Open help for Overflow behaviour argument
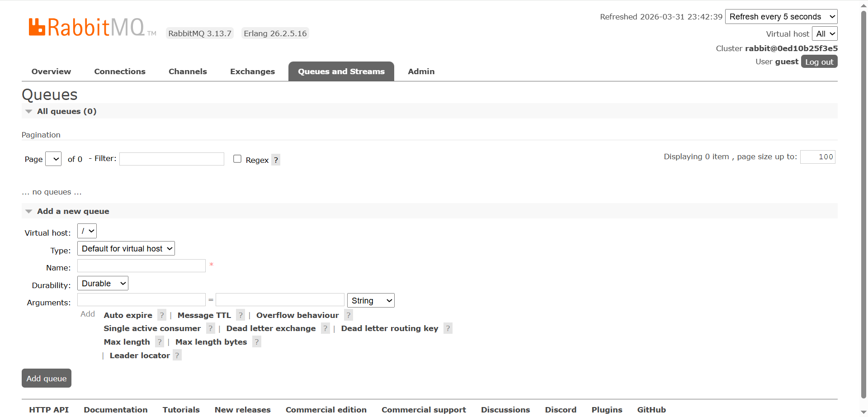 coord(348,315)
